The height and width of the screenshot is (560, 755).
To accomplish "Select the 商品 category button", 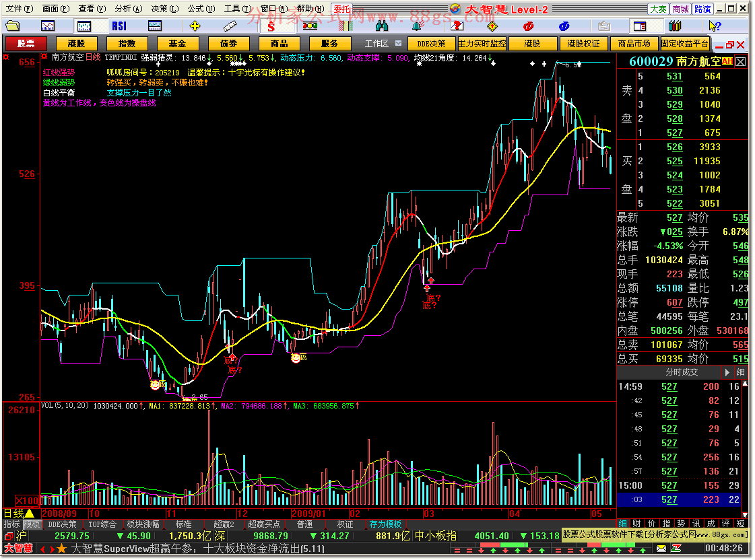I will pos(280,44).
